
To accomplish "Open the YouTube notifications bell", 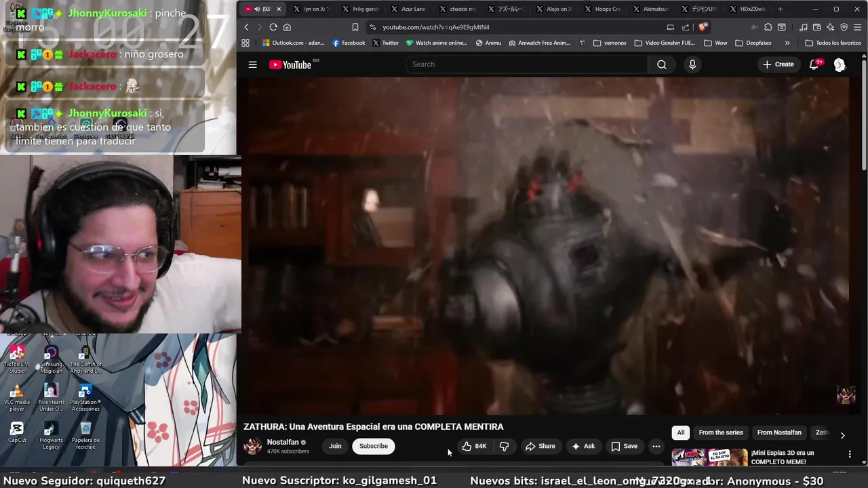I will [814, 64].
